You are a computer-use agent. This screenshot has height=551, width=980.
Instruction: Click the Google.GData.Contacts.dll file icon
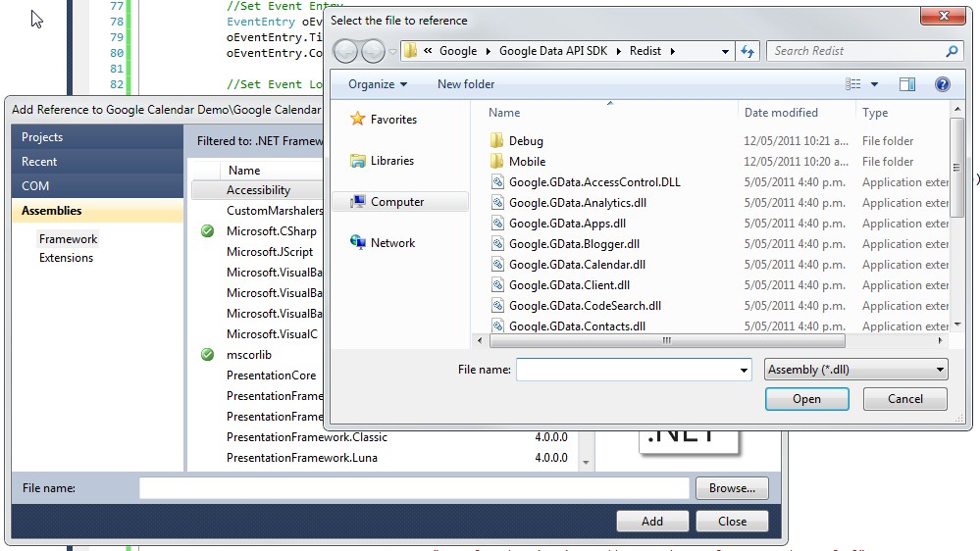click(497, 326)
